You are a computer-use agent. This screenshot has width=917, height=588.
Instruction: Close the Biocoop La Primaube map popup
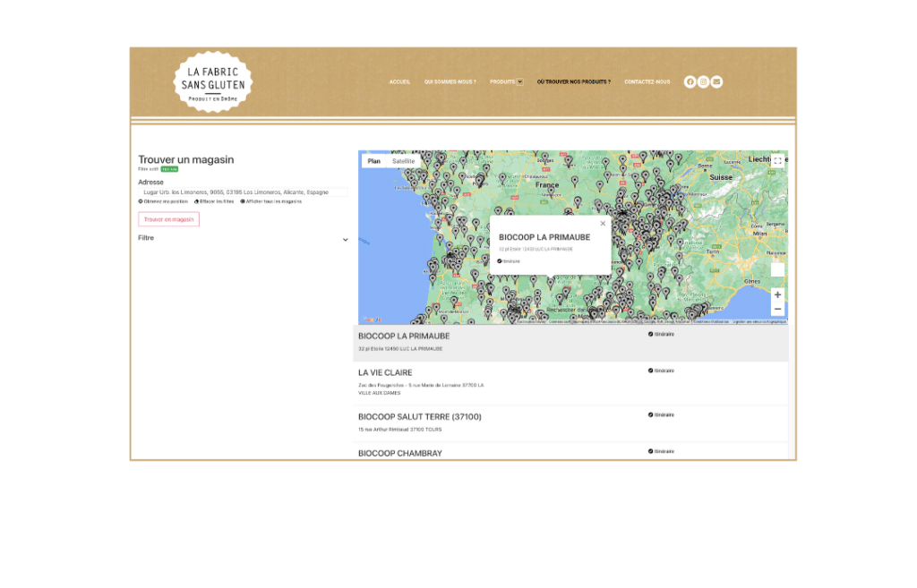(x=603, y=223)
